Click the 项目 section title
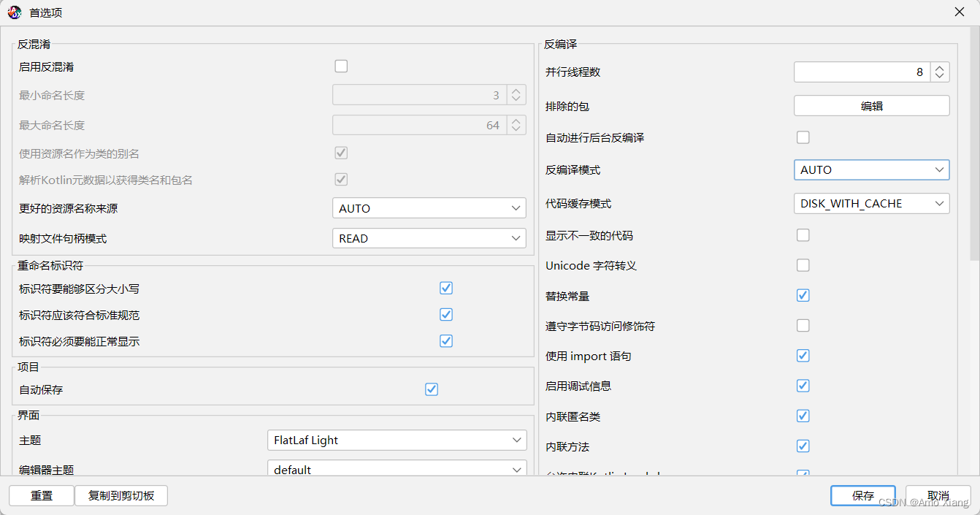This screenshot has width=980, height=515. tap(28, 367)
